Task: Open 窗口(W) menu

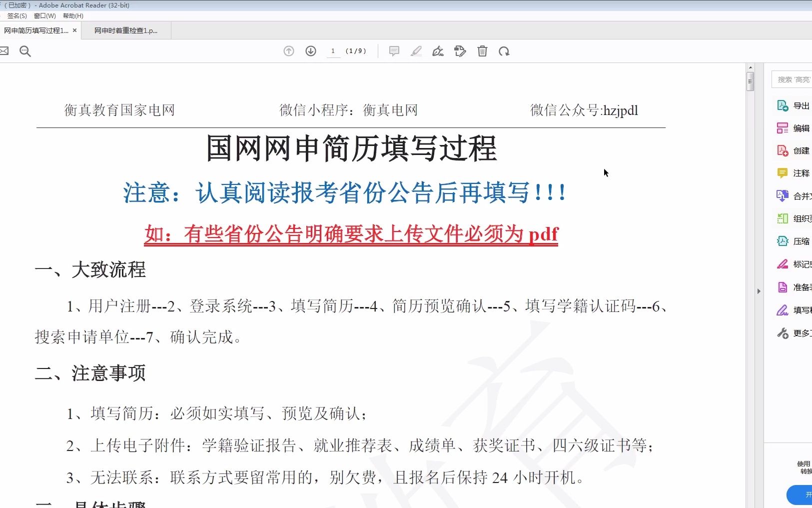Action: tap(45, 16)
